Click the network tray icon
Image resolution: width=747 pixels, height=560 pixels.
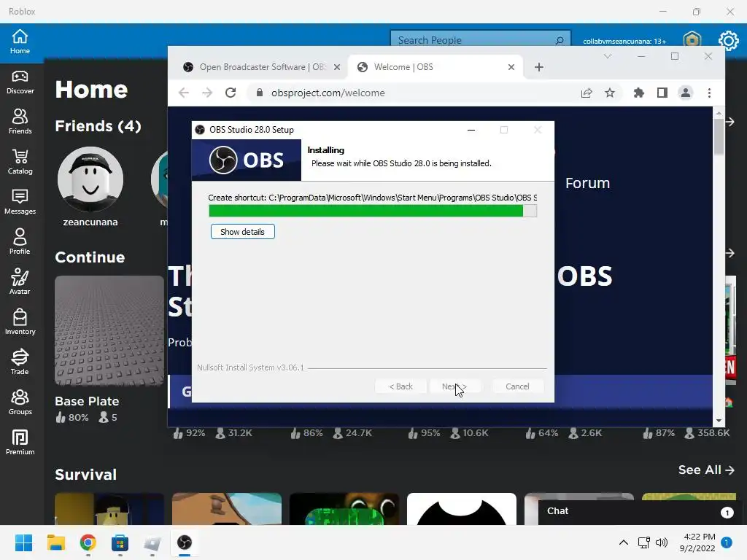click(643, 542)
